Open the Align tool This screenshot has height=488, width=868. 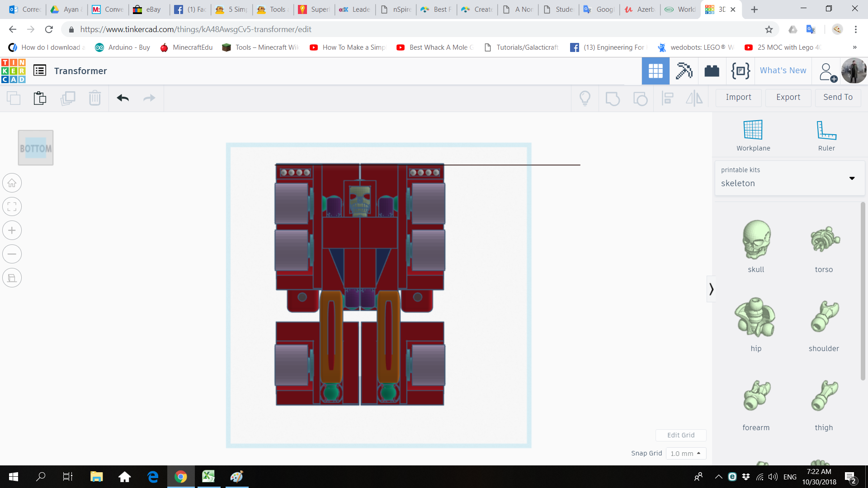point(667,98)
